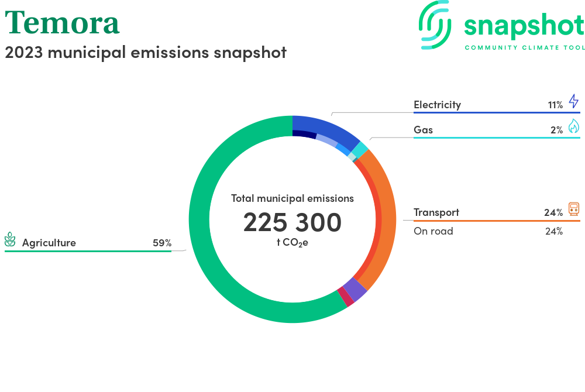585x392 pixels.
Task: Click the 225 300 total emissions figure
Action: pyautogui.click(x=292, y=223)
